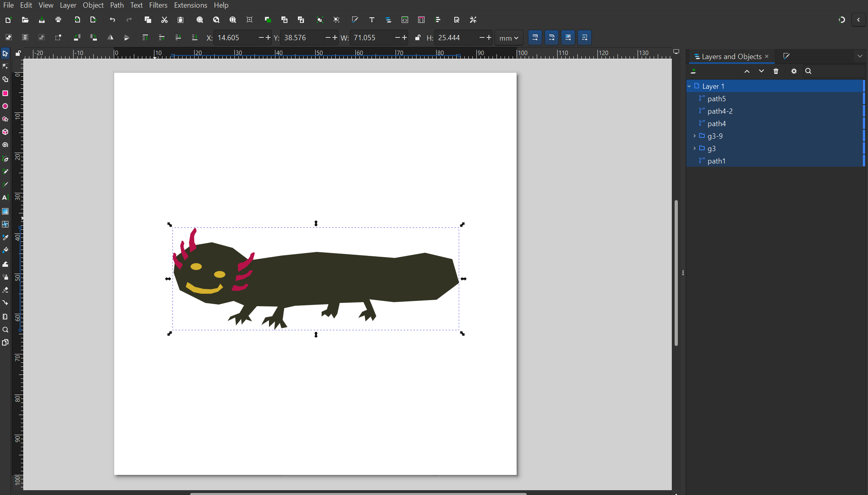Expand the g3-9 group
Screen dimensions: 868x495
click(x=694, y=136)
